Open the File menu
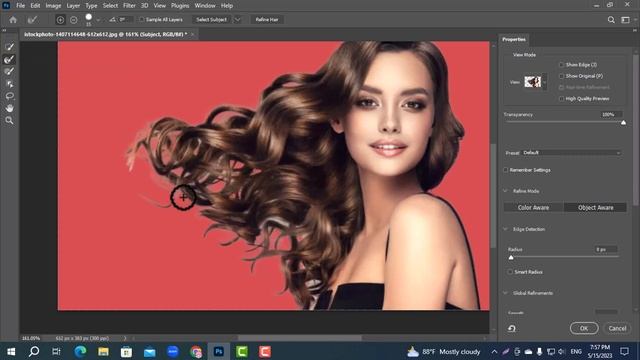Screen dimensions: 640x360 click(x=20, y=6)
